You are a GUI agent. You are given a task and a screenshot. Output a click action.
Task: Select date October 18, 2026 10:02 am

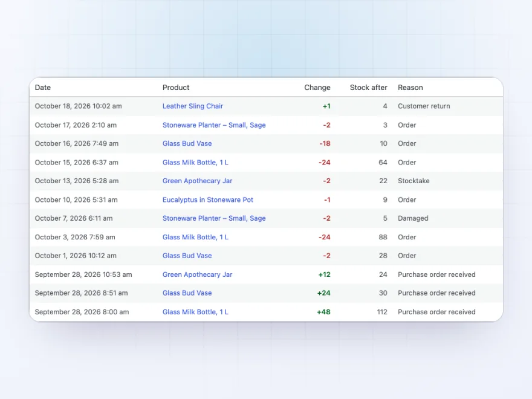[x=79, y=106]
